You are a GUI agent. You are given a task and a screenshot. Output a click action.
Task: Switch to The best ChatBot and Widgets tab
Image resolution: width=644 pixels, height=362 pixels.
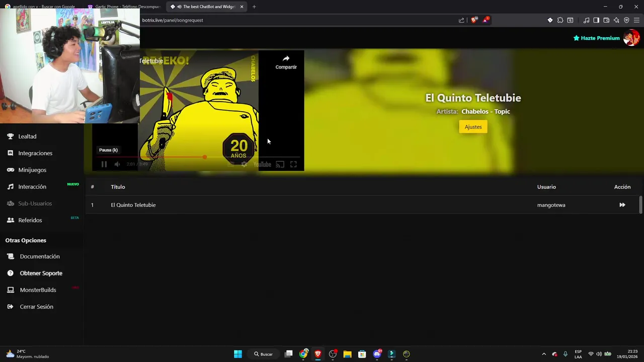point(206,7)
